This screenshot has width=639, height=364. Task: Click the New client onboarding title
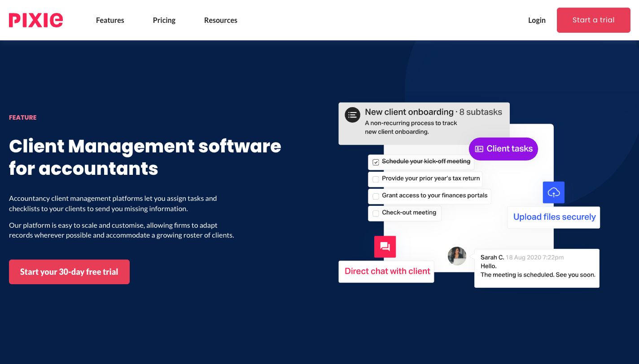point(409,112)
